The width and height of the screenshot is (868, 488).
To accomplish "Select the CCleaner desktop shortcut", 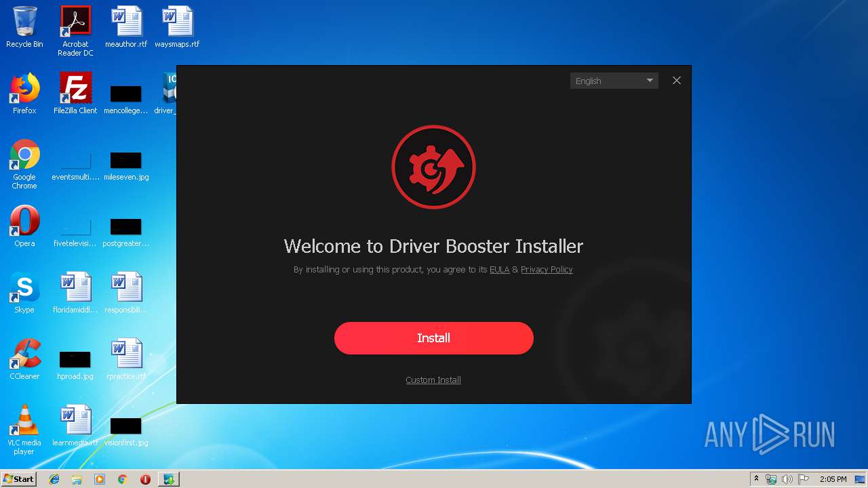I will coord(24,359).
